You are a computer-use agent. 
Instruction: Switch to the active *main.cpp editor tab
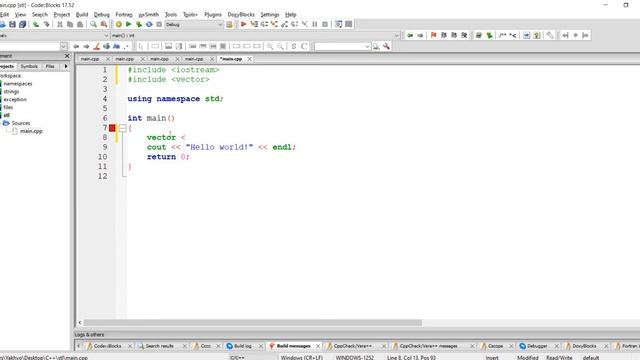click(x=231, y=59)
